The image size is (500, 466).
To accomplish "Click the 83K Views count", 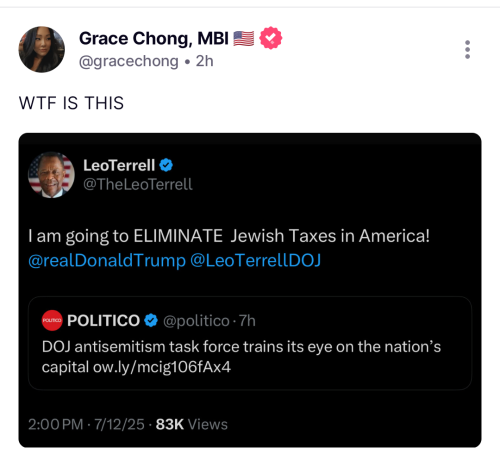I will click(192, 424).
